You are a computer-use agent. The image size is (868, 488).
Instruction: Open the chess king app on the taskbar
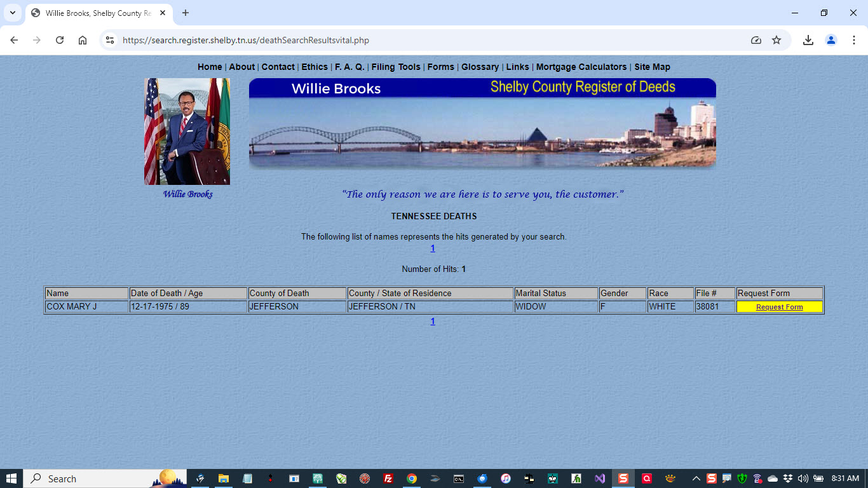pyautogui.click(x=553, y=478)
